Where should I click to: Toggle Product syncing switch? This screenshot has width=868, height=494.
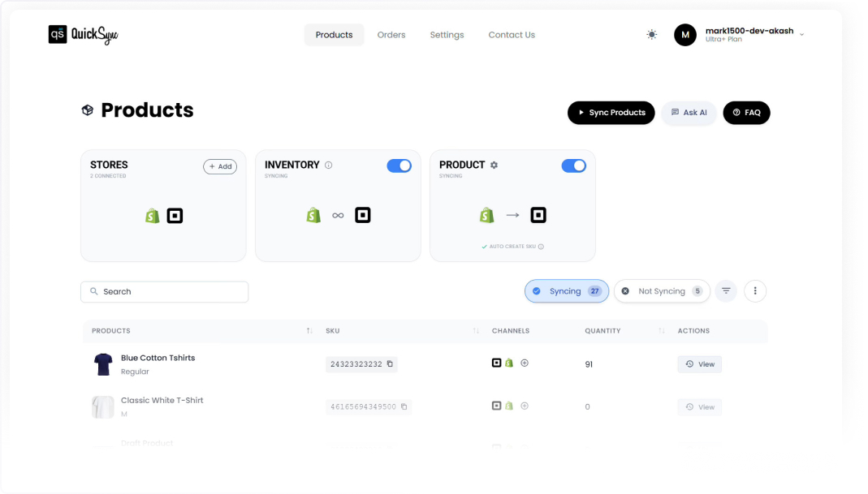573,166
